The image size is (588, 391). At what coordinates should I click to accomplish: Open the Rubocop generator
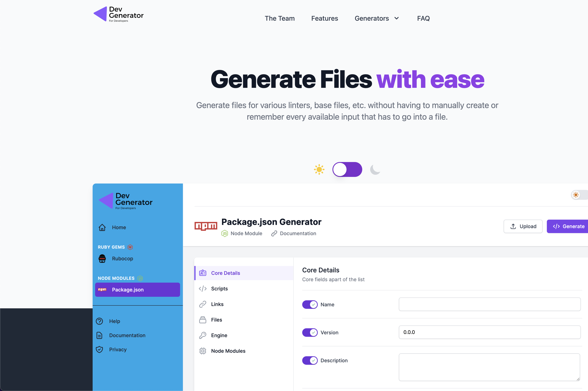(x=122, y=259)
